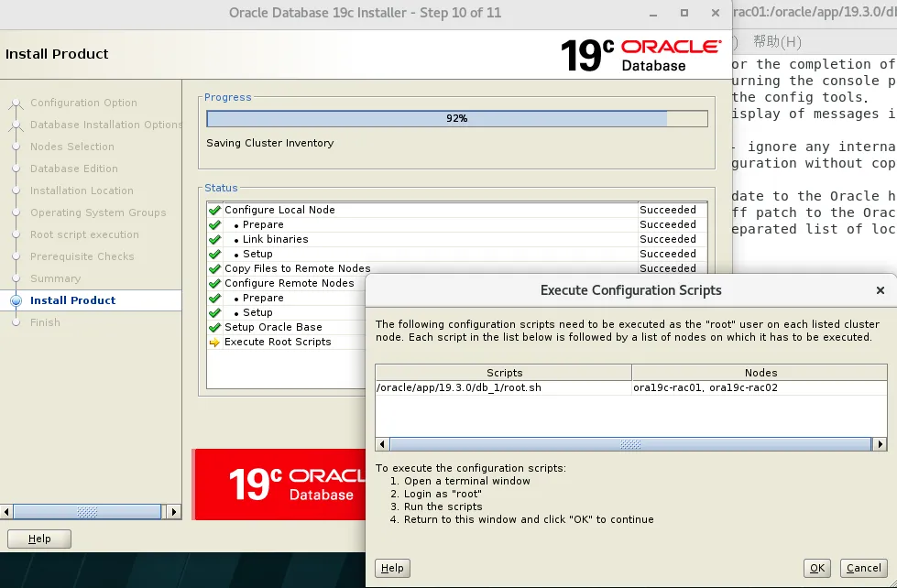Image resolution: width=897 pixels, height=588 pixels.
Task: Click Succeeded status of Configure Local Node
Action: 668,210
